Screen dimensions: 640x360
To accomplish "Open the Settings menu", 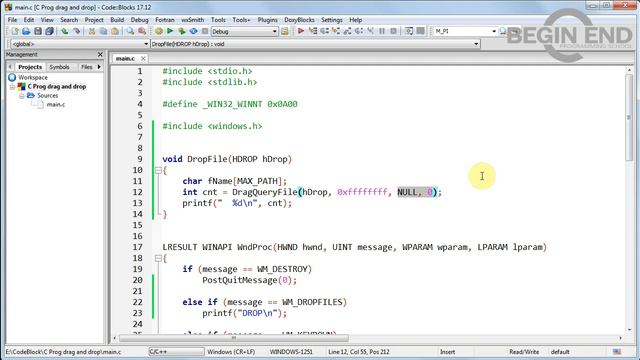I will (331, 20).
